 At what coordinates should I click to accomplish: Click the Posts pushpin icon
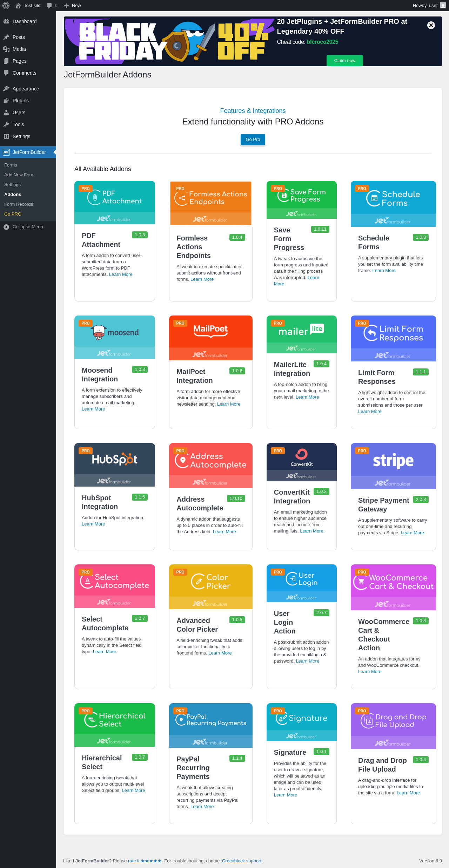6,37
